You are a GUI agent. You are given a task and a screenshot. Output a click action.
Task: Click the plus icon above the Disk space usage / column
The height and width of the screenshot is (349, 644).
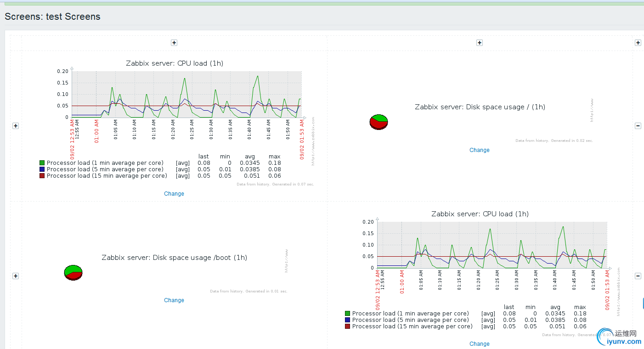(x=480, y=43)
